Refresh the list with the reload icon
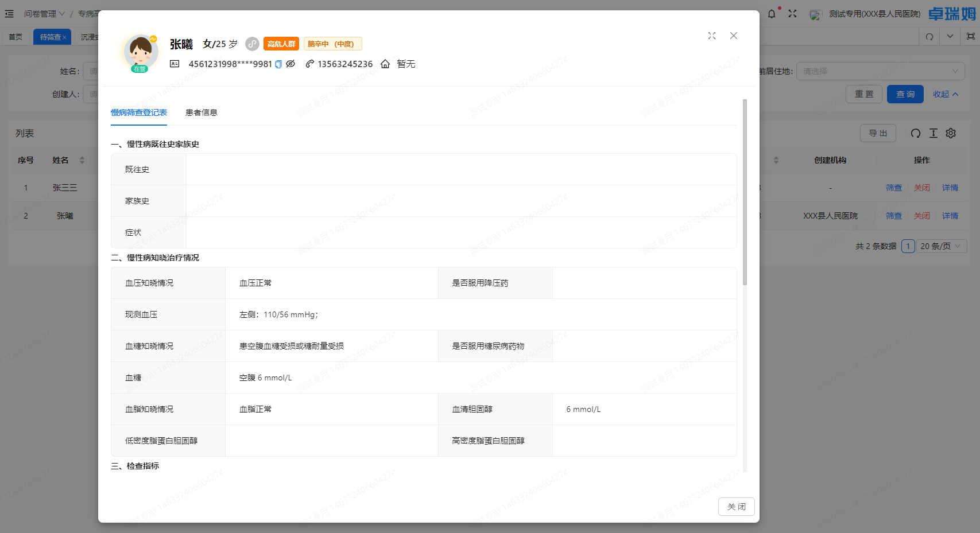980x533 pixels. [915, 133]
